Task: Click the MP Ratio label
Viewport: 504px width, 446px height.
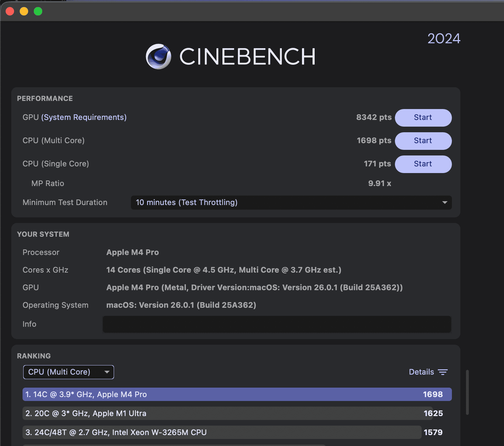Action: 48,184
